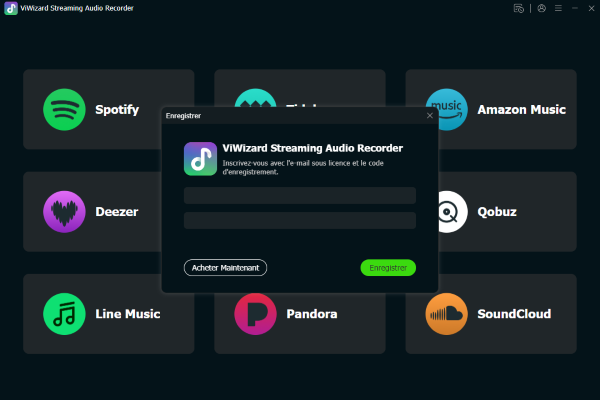Click the ViWizard logo in the register dialog

tap(201, 159)
